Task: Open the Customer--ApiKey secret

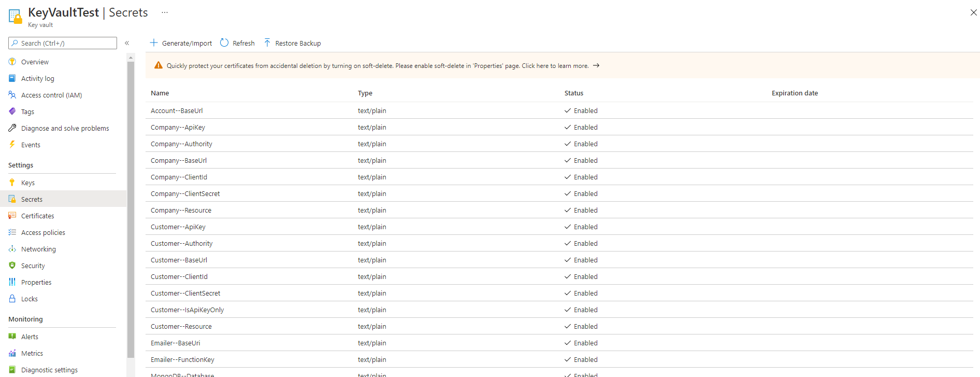Action: 178,227
